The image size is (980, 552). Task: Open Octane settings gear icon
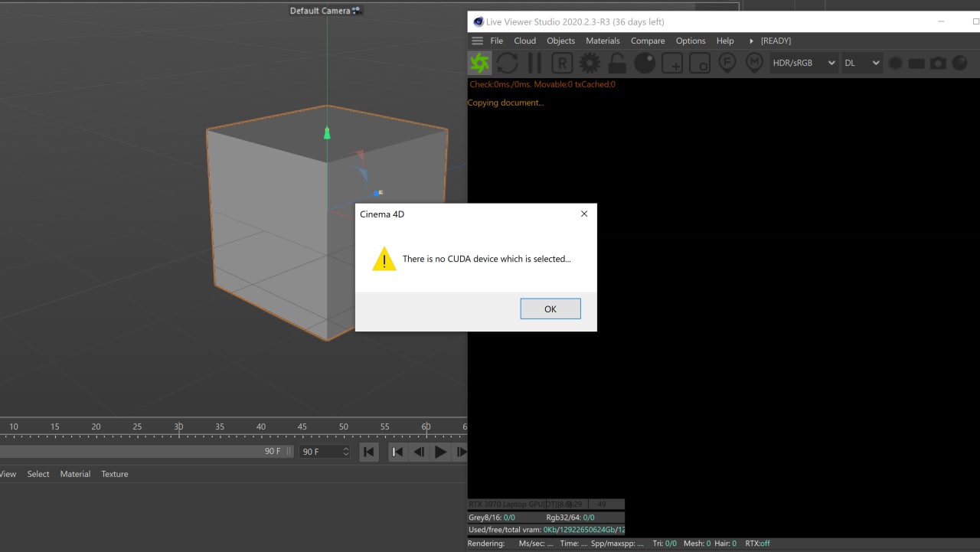(590, 63)
